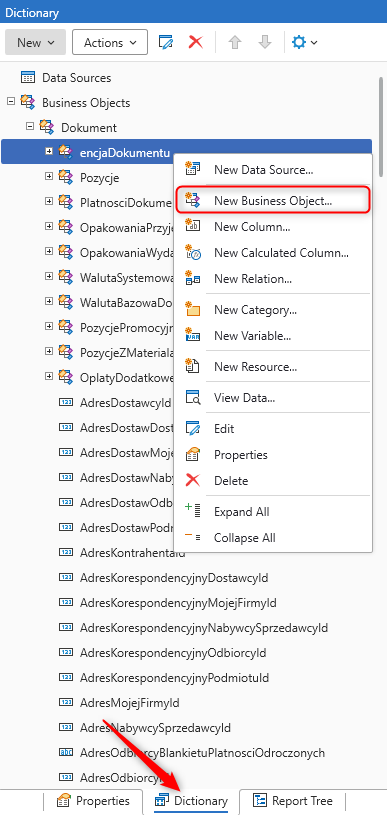The height and width of the screenshot is (815, 387).
Task: Open the settings gear dropdown
Action: click(x=304, y=42)
